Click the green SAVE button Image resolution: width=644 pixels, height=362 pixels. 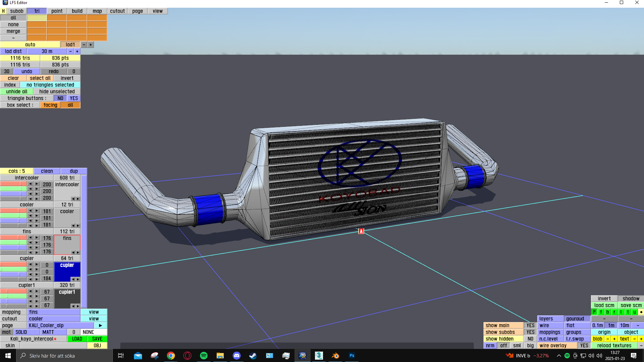97,339
